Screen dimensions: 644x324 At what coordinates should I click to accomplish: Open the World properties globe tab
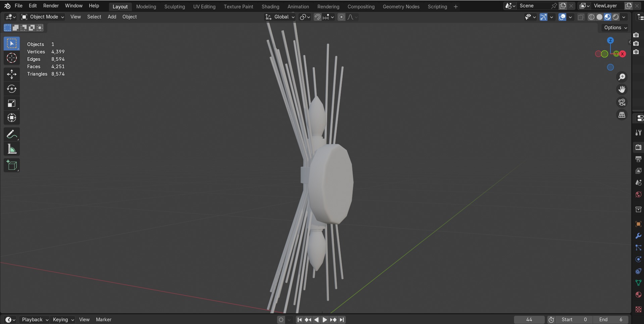coord(638,195)
